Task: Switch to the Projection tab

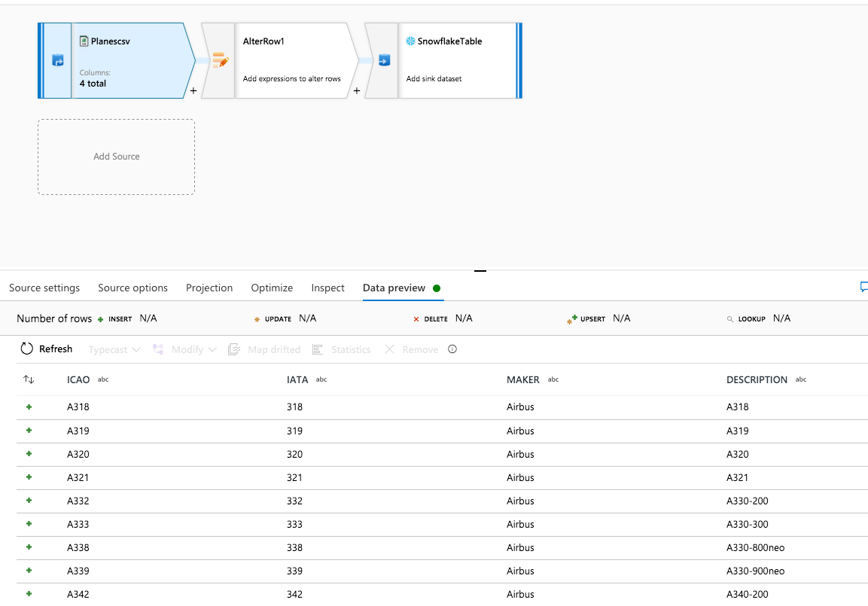Action: 209,288
